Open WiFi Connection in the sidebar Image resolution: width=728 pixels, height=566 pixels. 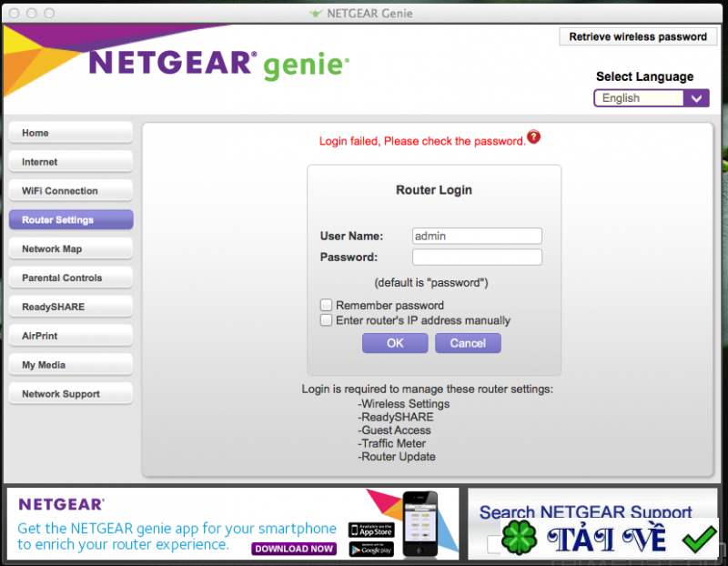click(71, 191)
